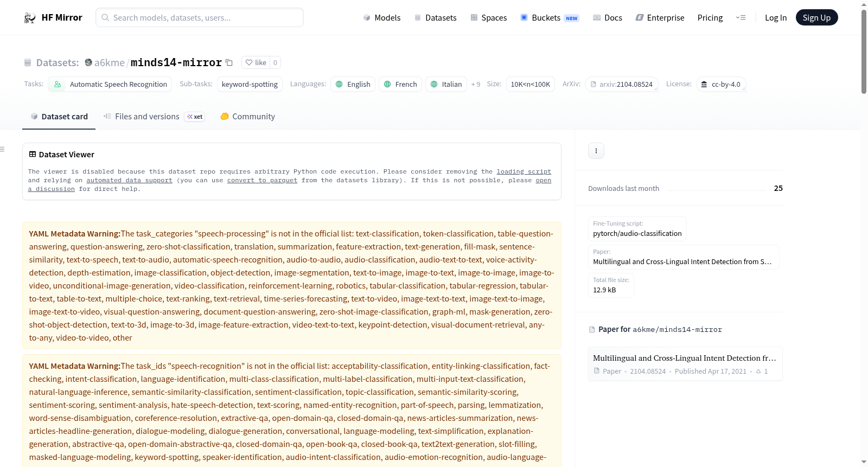This screenshot has height=467, width=868.
Task: Switch to the Dataset card tab
Action: coord(59,116)
